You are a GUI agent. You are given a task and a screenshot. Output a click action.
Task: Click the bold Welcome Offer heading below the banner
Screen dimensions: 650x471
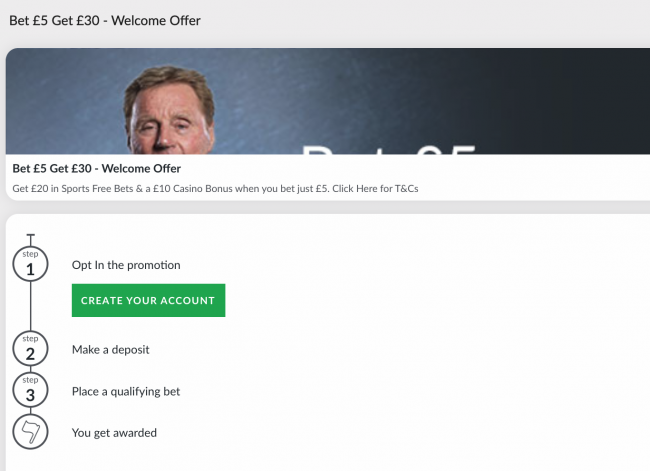click(x=97, y=168)
